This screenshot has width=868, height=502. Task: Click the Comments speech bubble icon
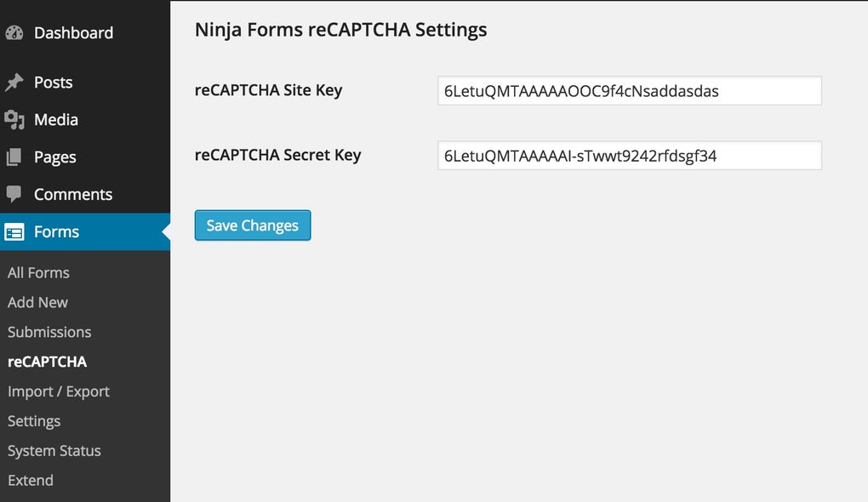[14, 194]
